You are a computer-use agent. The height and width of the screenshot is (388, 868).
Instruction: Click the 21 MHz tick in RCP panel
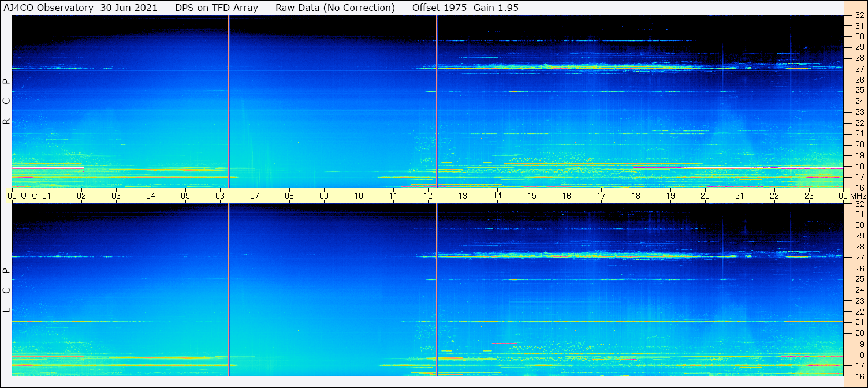click(859, 133)
